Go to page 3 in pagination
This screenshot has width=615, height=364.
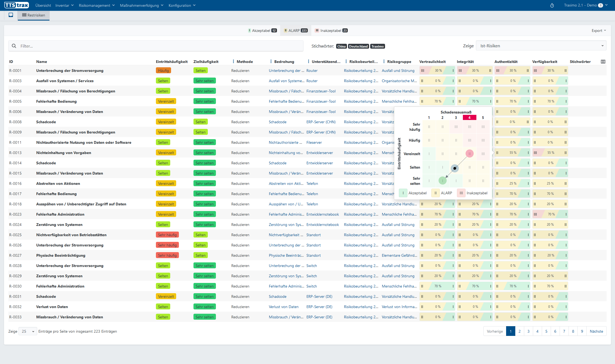[x=528, y=331]
